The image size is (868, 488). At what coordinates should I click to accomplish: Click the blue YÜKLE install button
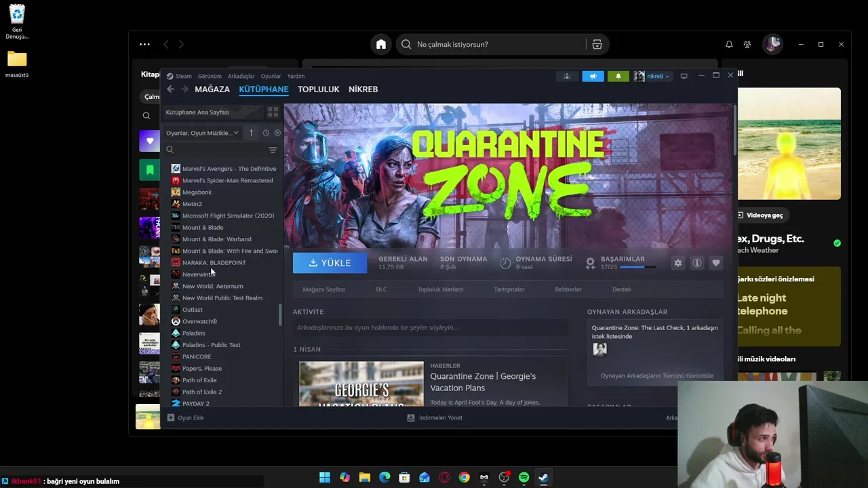pos(330,263)
